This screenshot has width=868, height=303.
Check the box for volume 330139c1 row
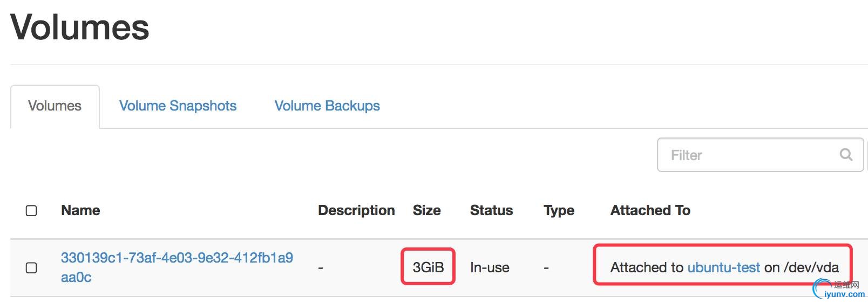coord(31,267)
